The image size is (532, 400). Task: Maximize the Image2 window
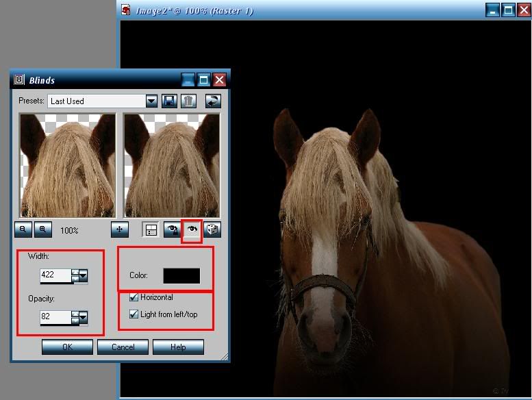(x=508, y=10)
